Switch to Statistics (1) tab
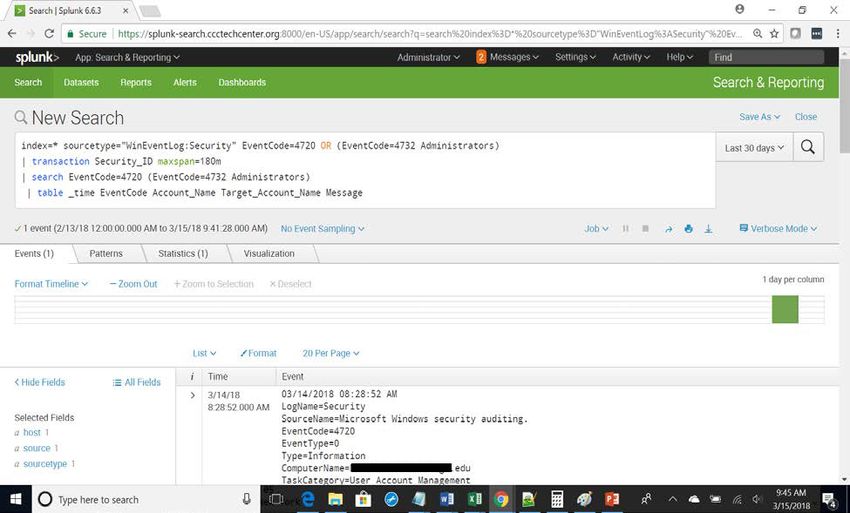This screenshot has height=513, width=850. coord(183,253)
